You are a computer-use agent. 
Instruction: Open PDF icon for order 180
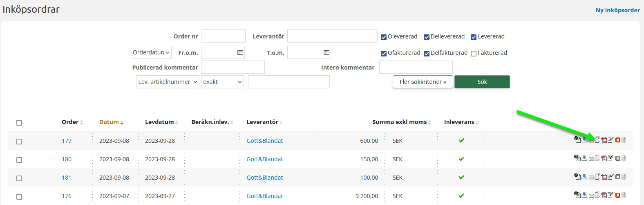click(604, 158)
